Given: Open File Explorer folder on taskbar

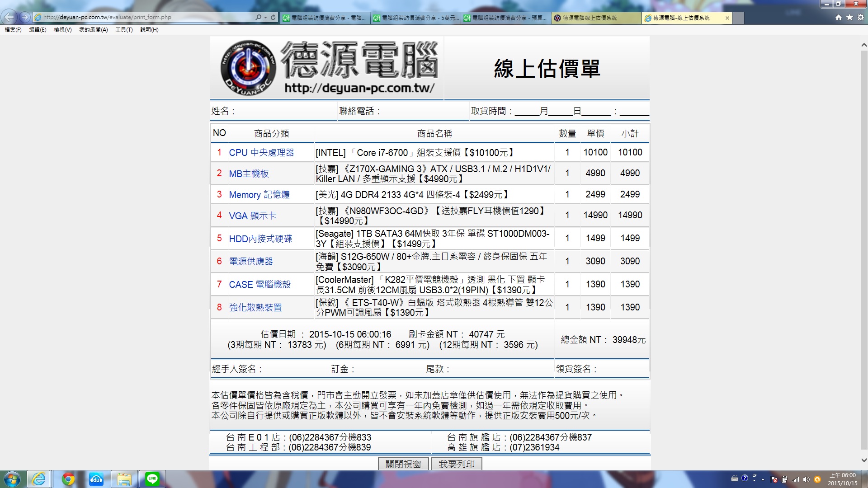Looking at the screenshot, I should [124, 479].
